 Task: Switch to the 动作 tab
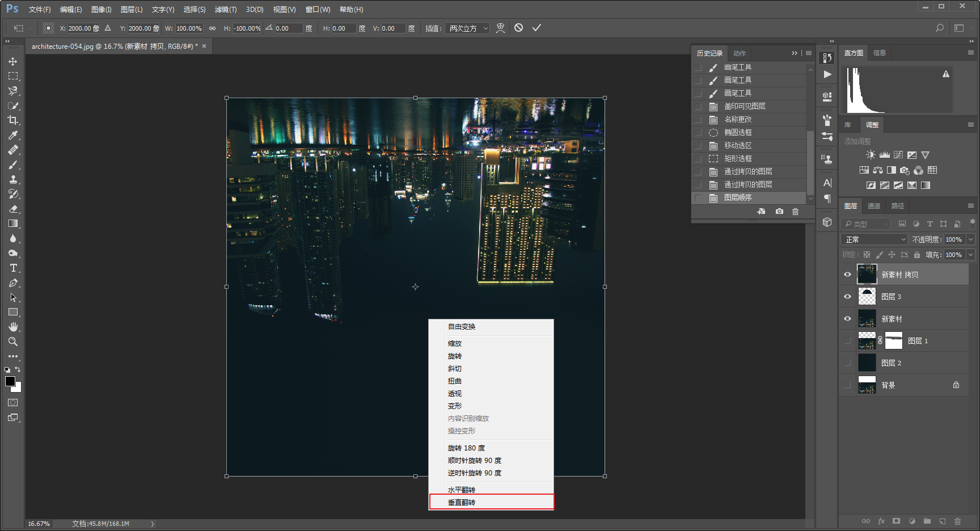(740, 53)
